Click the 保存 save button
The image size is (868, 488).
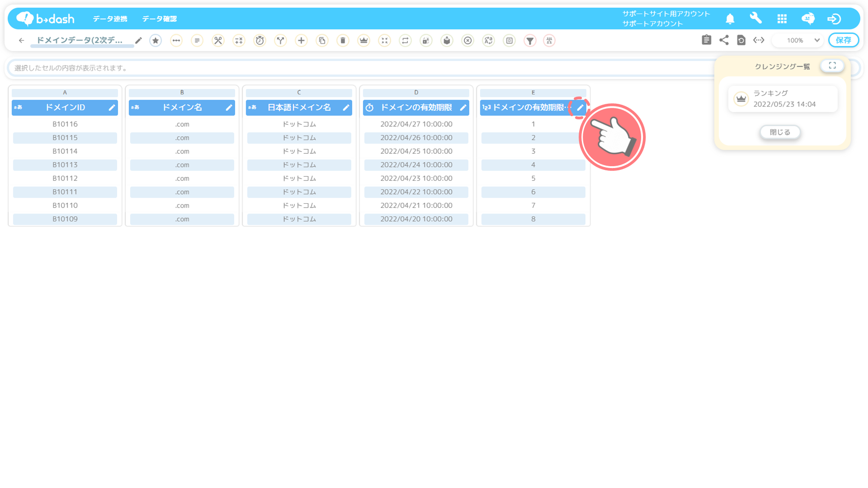[844, 40]
